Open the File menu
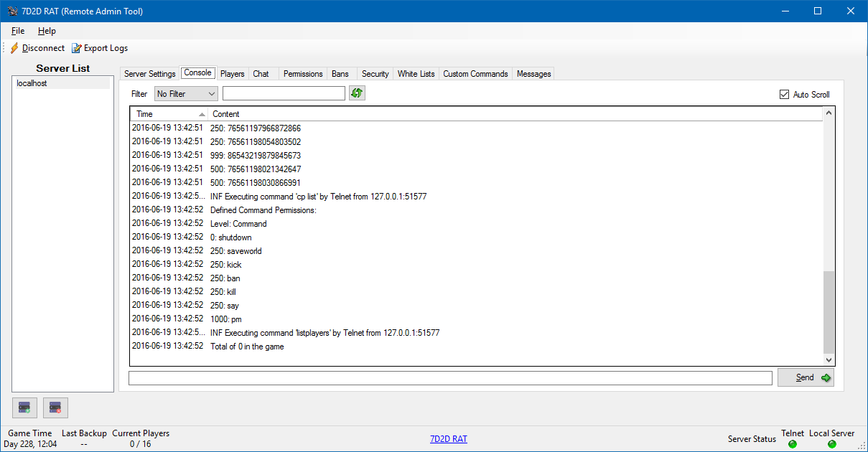 click(18, 31)
